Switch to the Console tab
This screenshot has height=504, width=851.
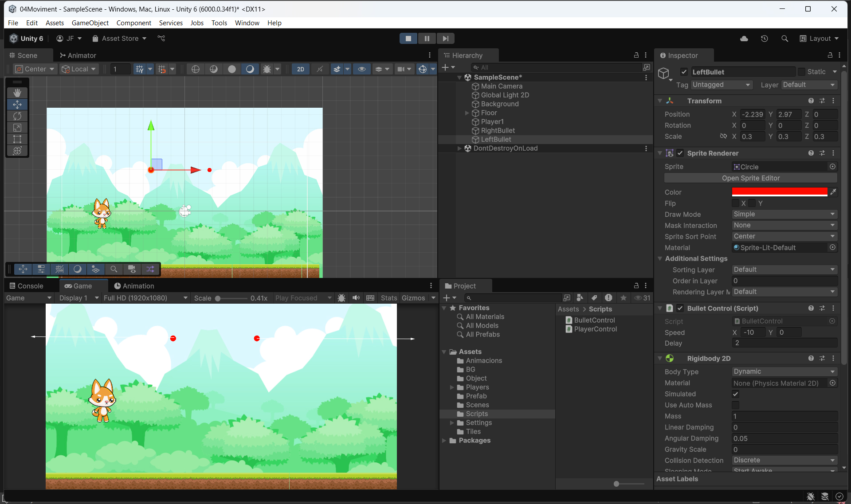pyautogui.click(x=27, y=286)
